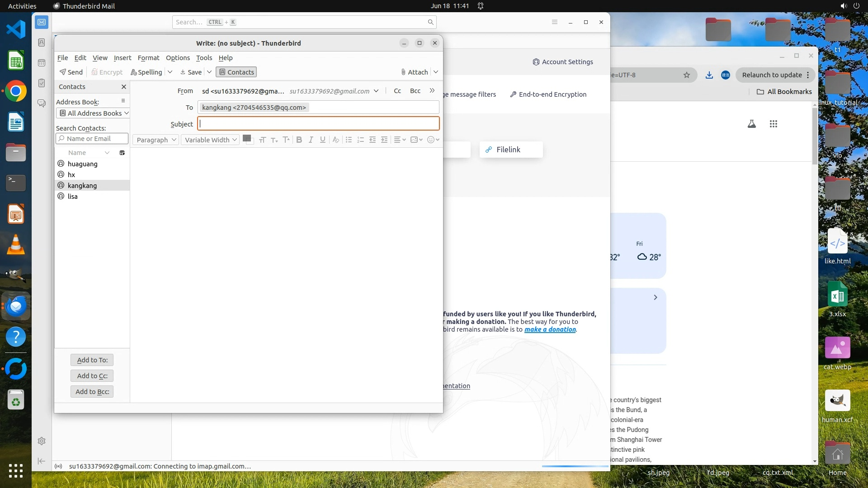
Task: Open the text color swatch
Action: tap(246, 138)
